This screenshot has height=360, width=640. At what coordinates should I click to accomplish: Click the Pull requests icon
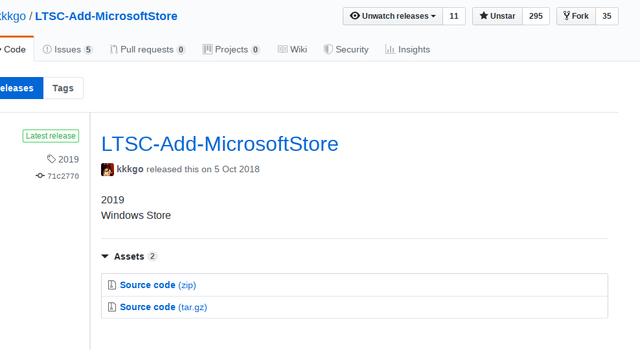pos(113,49)
